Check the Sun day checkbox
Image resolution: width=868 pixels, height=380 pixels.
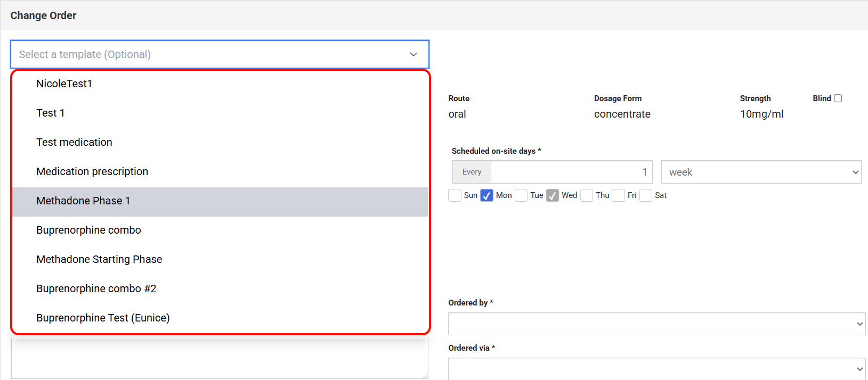(455, 195)
